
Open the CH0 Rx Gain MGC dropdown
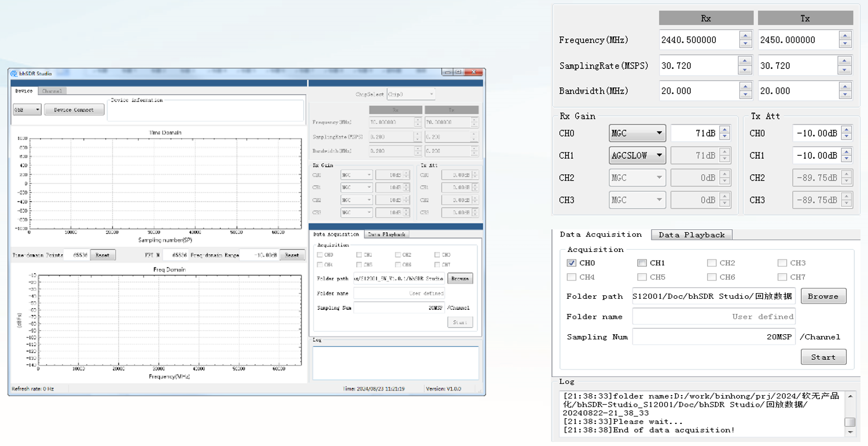point(637,133)
